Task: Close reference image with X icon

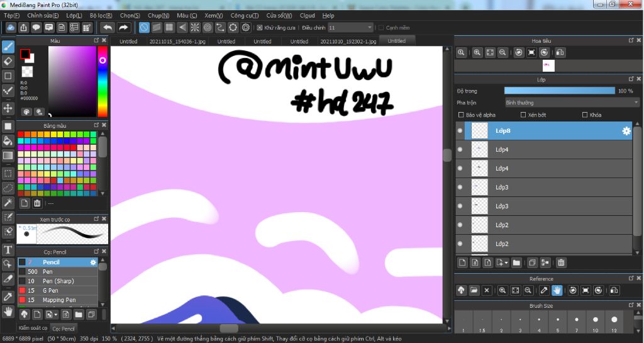Action: (487, 290)
